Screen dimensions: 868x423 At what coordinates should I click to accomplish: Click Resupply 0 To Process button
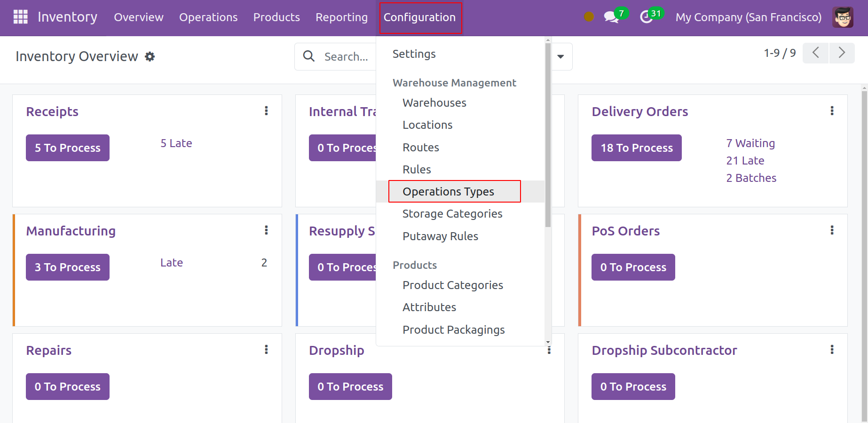[x=343, y=267]
